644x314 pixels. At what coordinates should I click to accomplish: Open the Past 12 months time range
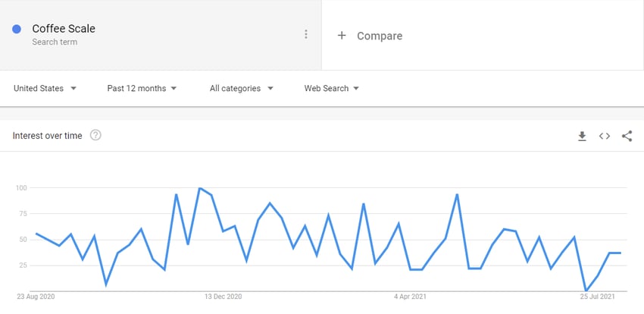142,89
